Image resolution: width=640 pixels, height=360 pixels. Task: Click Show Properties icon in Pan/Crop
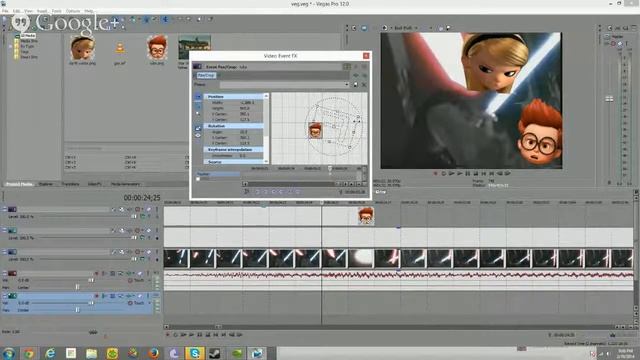pos(198,97)
